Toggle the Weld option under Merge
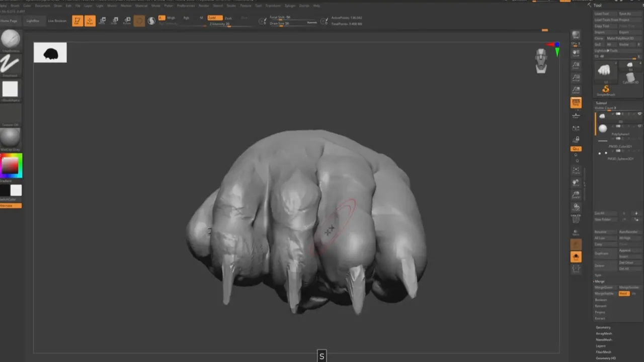 [624, 293]
